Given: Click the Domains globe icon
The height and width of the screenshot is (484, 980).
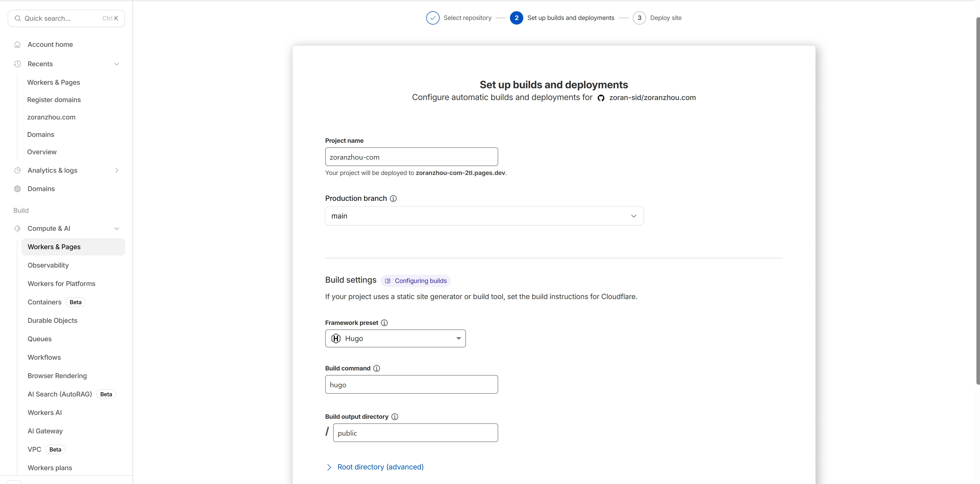Looking at the screenshot, I should 17,189.
